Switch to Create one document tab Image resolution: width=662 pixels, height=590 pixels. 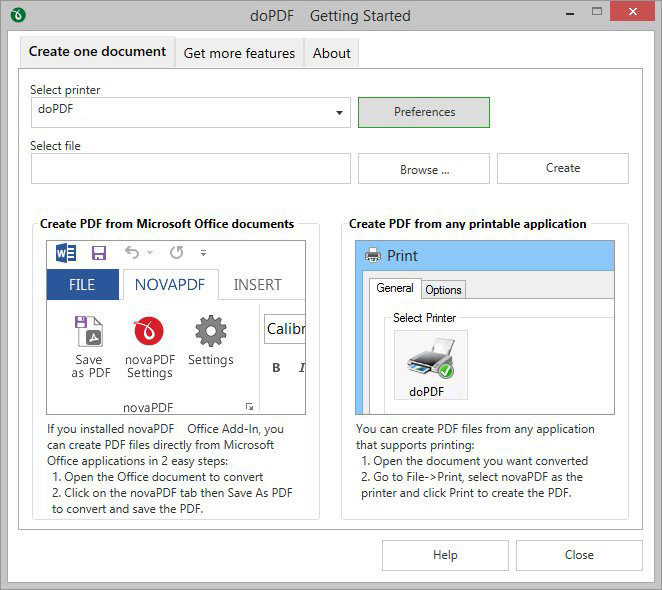pyautogui.click(x=97, y=52)
